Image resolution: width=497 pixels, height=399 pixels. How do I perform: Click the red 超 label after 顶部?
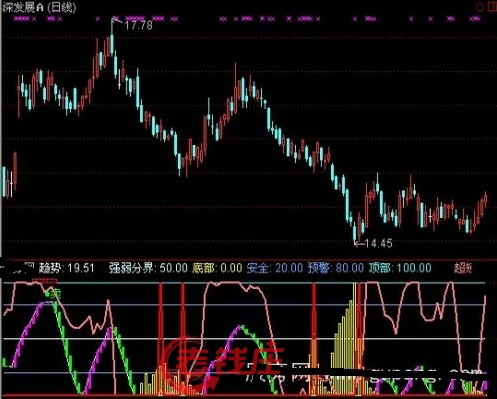(463, 268)
